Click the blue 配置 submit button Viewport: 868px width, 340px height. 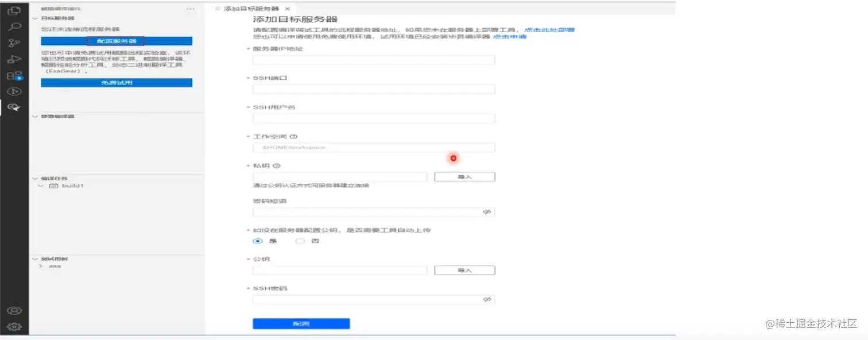point(301,324)
